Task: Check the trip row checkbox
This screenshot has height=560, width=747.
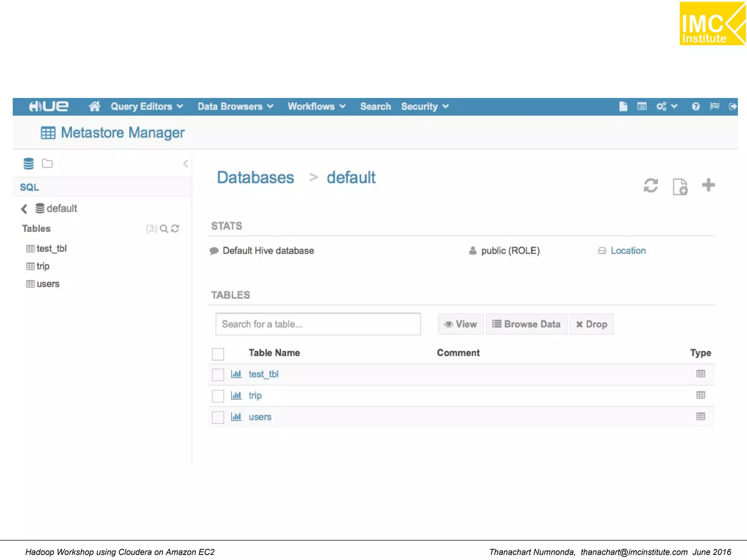Action: point(218,396)
